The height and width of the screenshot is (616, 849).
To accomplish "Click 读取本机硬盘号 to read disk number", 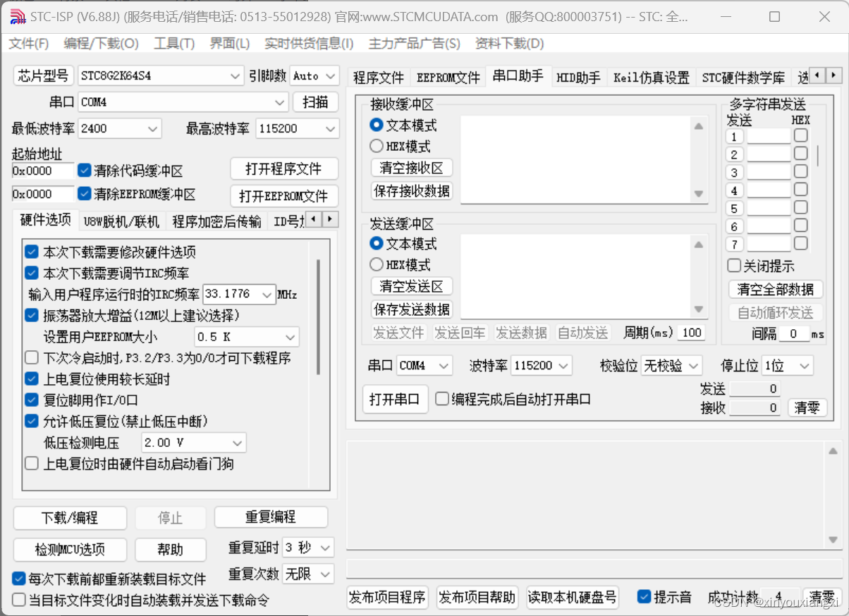I will (572, 596).
